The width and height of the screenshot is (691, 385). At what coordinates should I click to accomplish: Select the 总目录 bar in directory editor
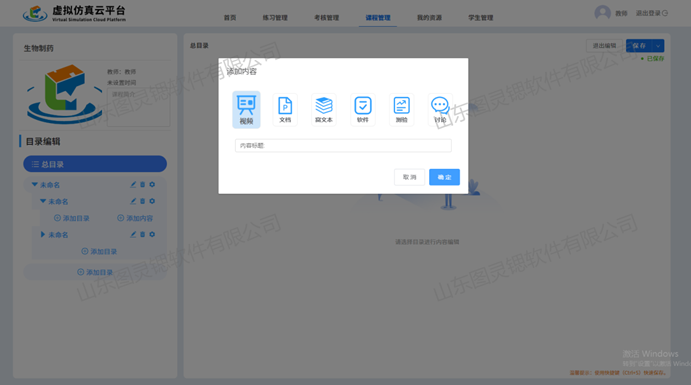point(95,164)
